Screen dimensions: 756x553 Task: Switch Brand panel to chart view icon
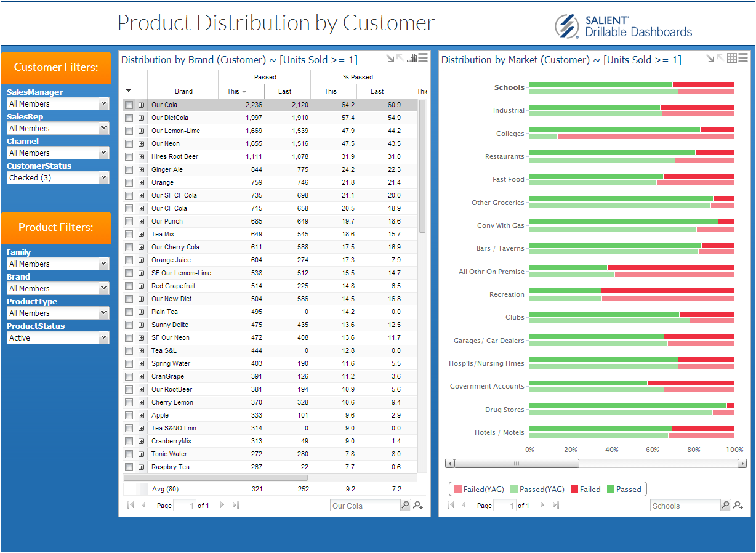412,58
